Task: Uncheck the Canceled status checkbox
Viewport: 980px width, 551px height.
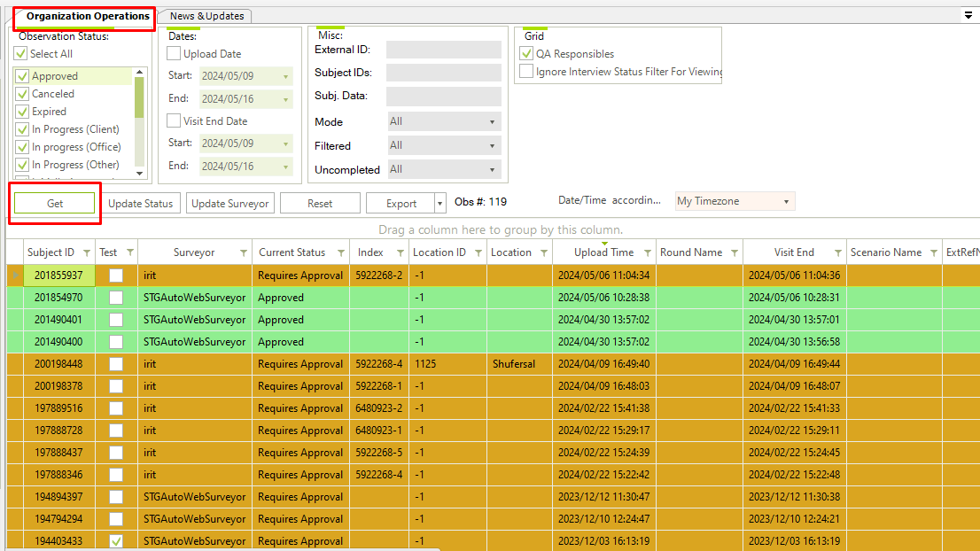Action: (x=22, y=94)
